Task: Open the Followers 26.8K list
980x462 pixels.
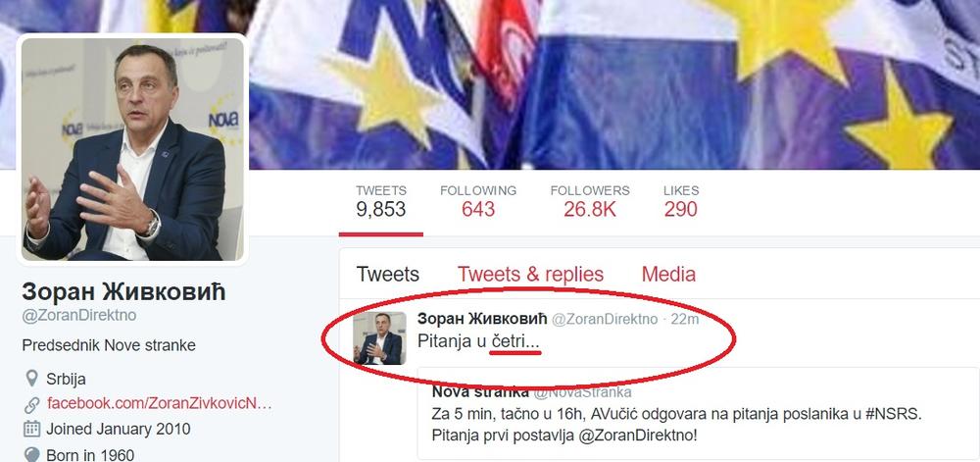Action: 589,201
